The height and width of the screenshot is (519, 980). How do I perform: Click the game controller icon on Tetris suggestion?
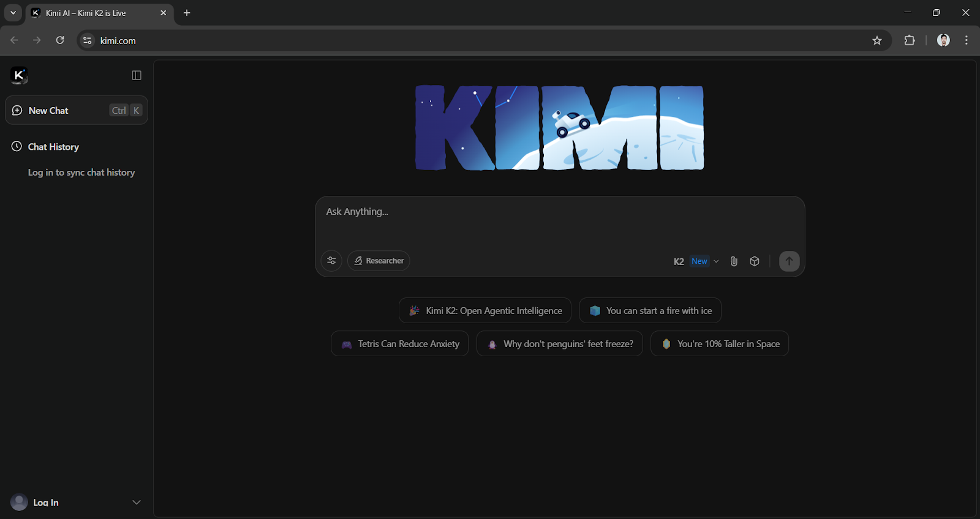(347, 345)
